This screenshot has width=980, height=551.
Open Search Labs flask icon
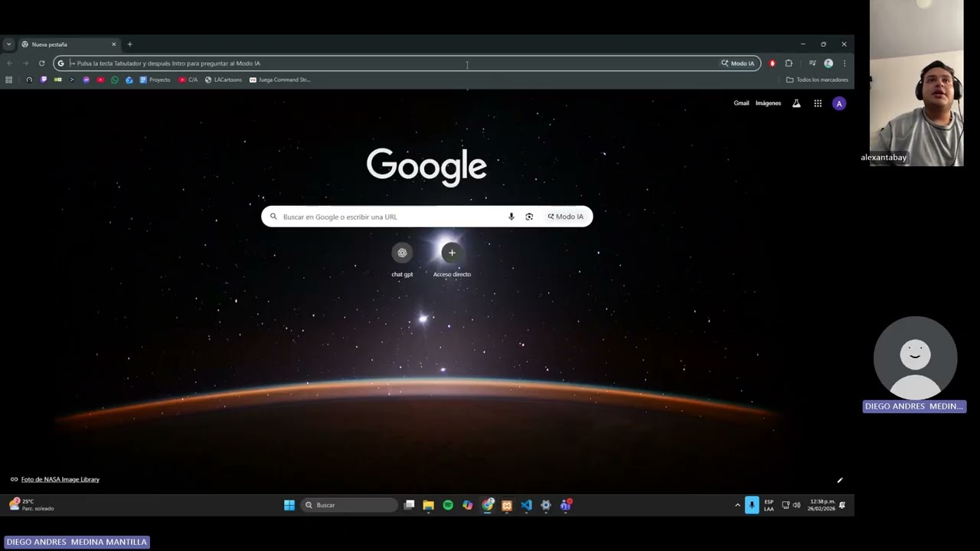pyautogui.click(x=796, y=103)
